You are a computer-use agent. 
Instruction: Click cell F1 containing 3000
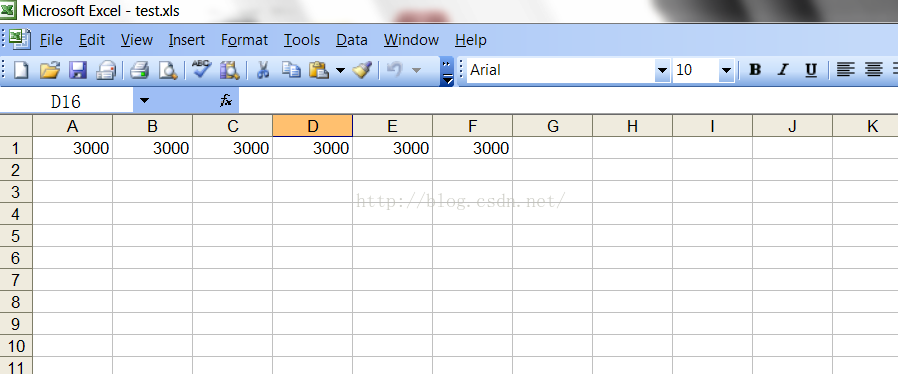click(472, 148)
